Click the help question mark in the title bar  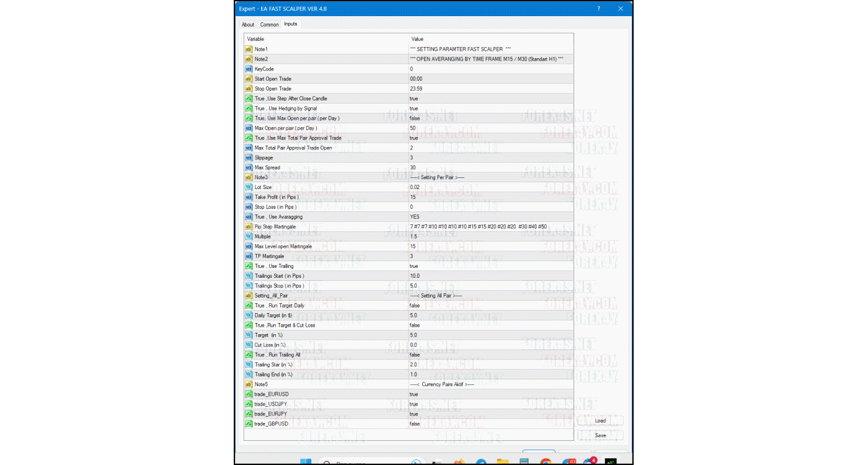(x=598, y=9)
